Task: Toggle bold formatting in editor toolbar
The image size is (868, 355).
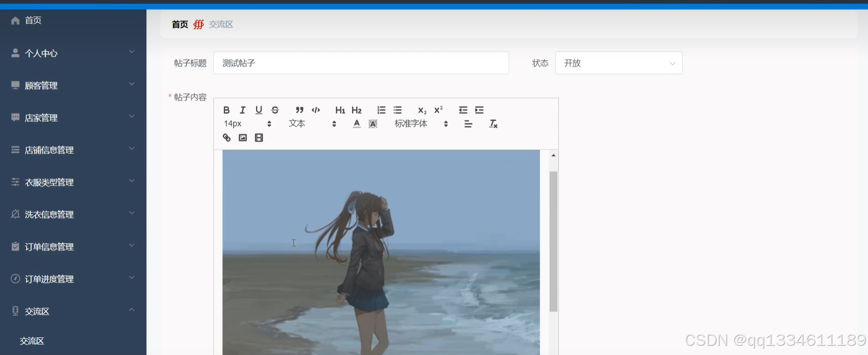Action: [226, 110]
